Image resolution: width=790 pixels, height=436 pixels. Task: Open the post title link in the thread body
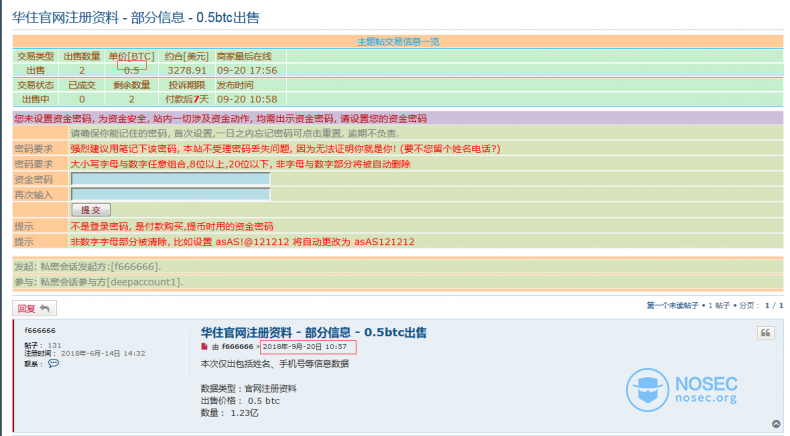313,331
